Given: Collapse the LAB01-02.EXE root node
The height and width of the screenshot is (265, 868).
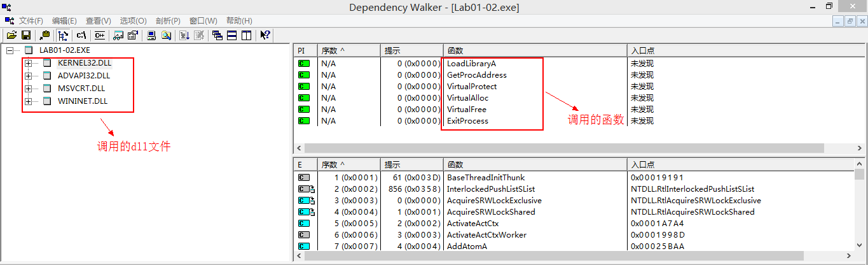Looking at the screenshot, I should pos(10,50).
